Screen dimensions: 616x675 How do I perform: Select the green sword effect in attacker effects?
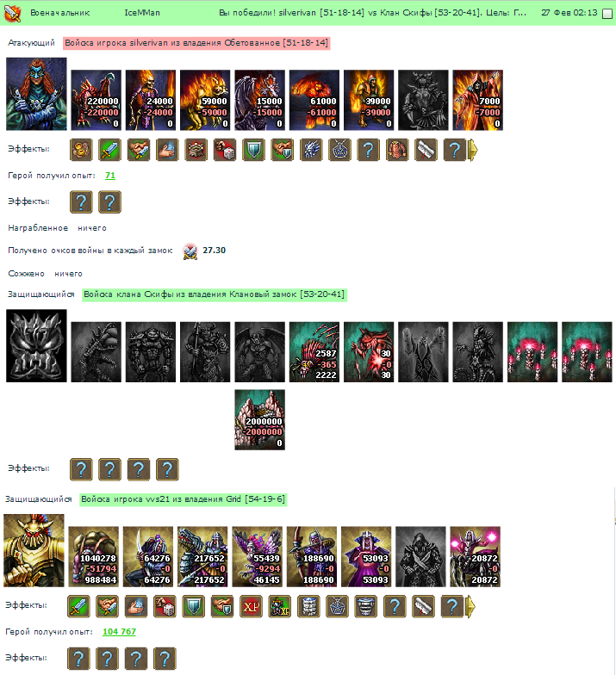[109, 150]
